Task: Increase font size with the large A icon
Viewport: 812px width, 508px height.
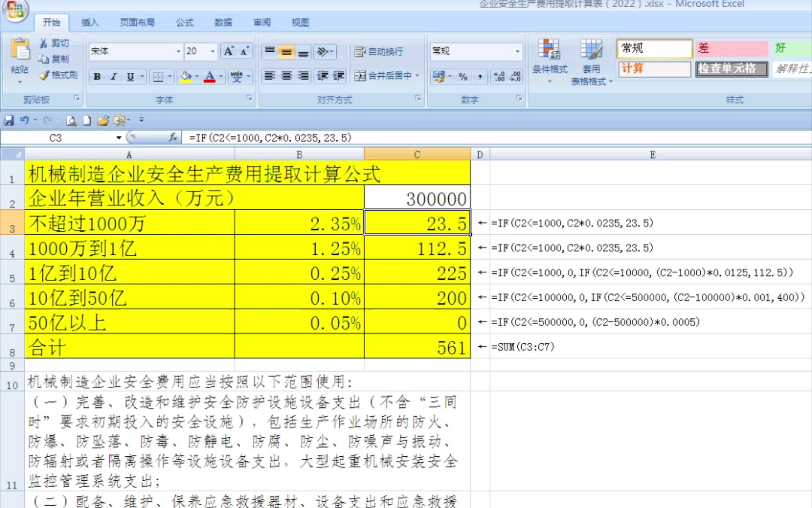Action: coord(229,51)
